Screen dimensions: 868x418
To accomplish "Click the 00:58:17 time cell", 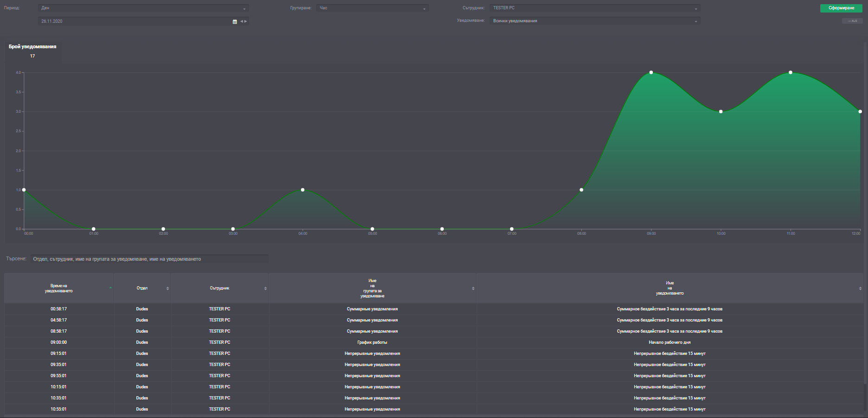I will click(x=59, y=309).
